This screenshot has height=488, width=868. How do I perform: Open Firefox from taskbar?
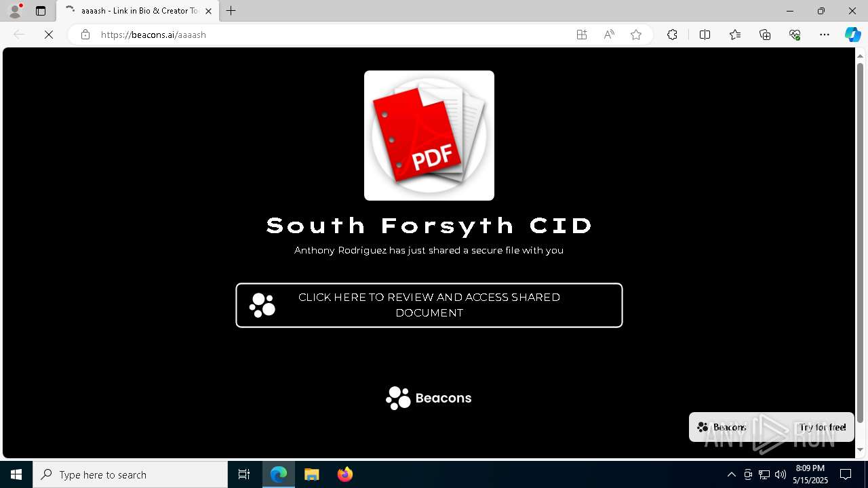pos(345,474)
